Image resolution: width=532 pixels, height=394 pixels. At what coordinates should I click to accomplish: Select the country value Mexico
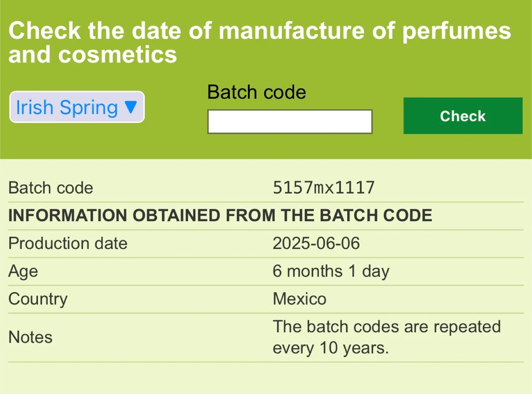pos(300,299)
